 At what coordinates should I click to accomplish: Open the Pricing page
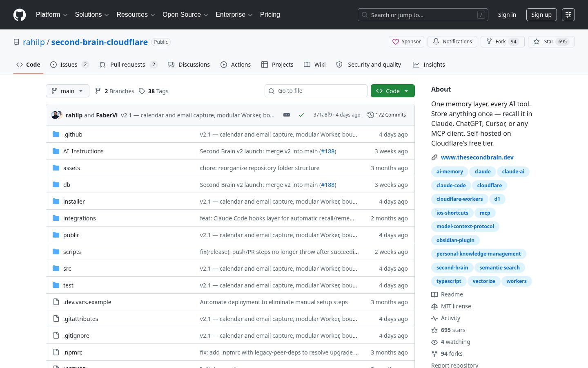coord(270,15)
